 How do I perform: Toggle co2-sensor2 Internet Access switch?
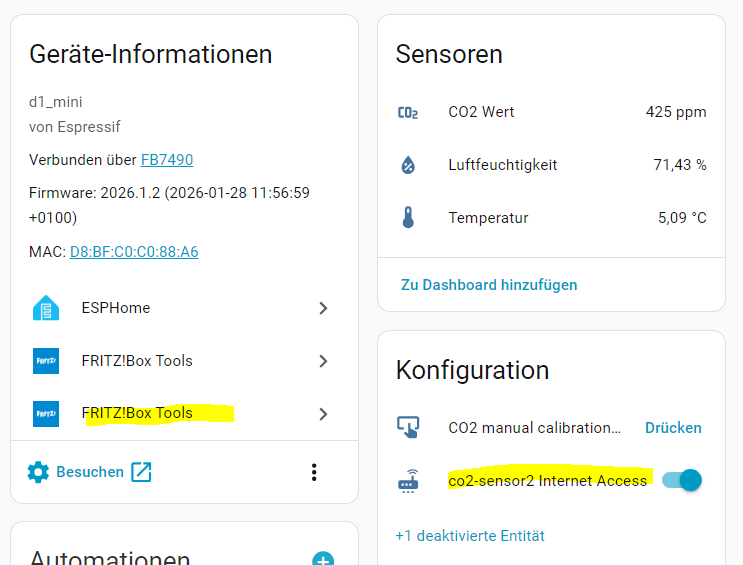pyautogui.click(x=683, y=480)
